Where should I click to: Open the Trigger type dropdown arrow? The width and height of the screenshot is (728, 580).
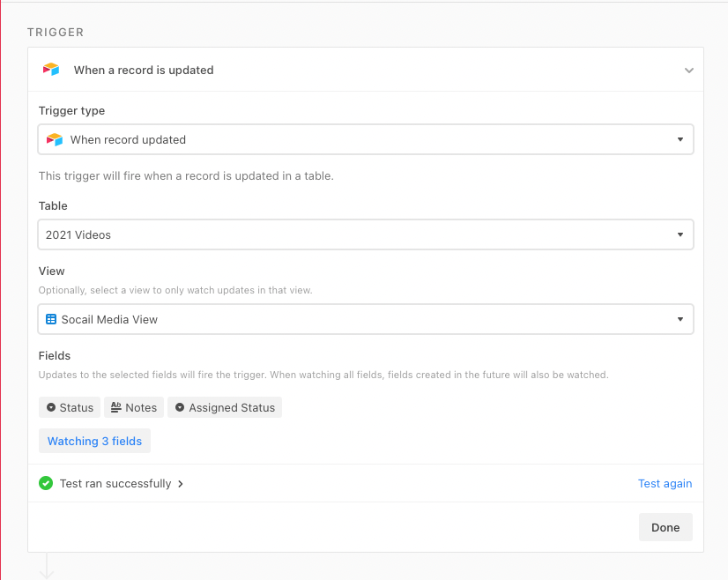tap(680, 139)
